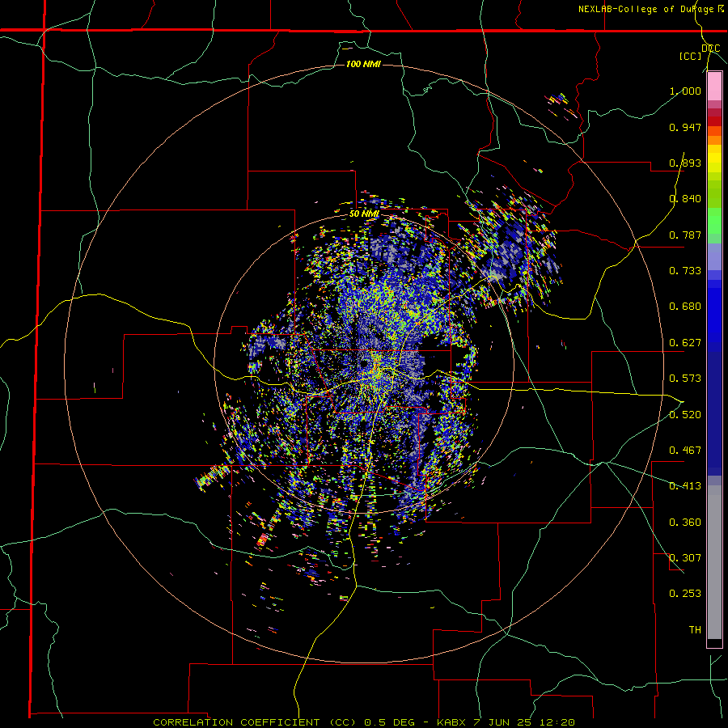Select the 0.573 scale value
The width and height of the screenshot is (728, 728).
(685, 379)
